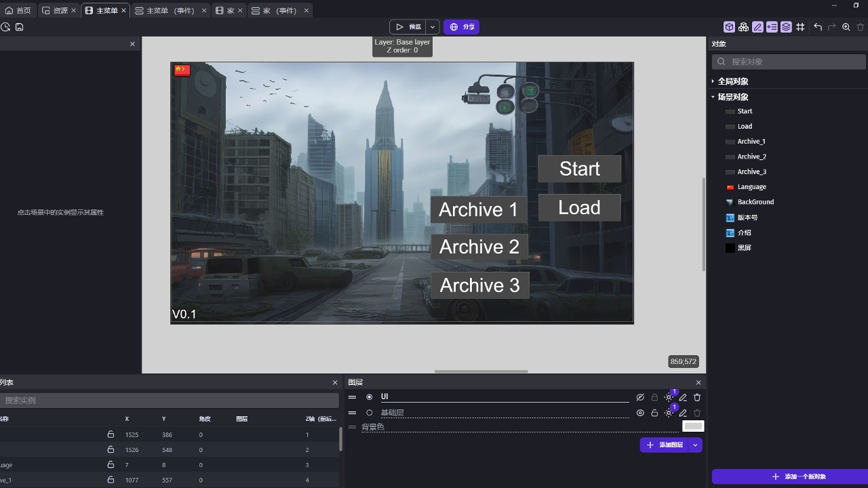Activate the zoom magnifier icon
This screenshot has width=868, height=488.
[x=845, y=26]
